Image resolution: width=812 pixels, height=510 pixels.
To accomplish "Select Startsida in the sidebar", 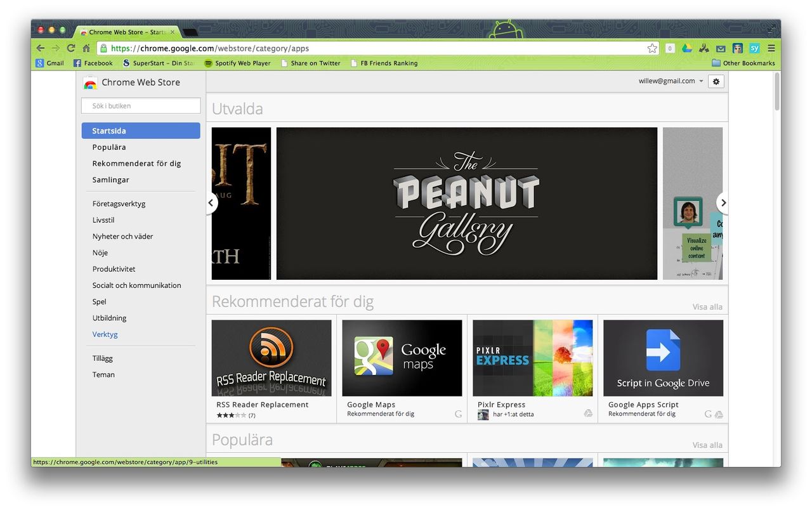I will click(x=141, y=131).
